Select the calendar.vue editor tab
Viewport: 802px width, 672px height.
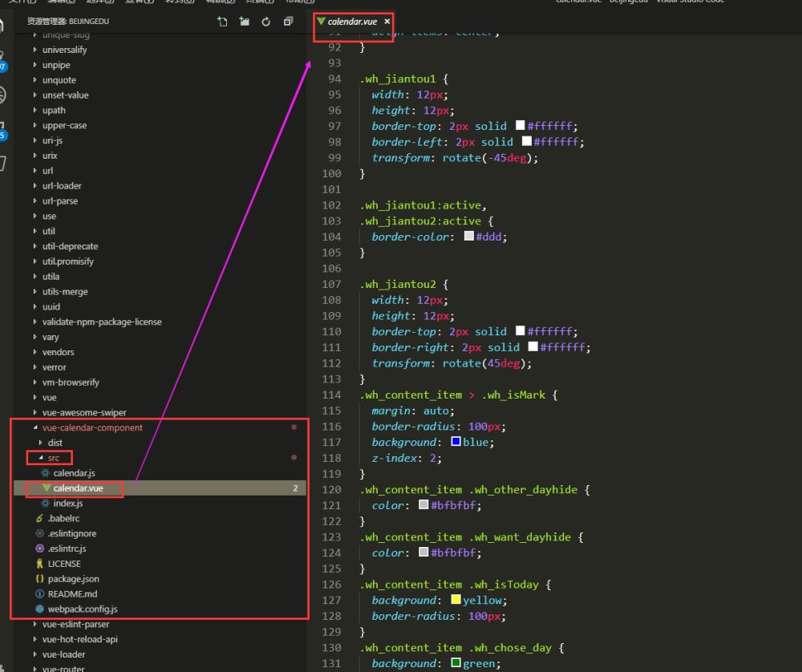pos(352,22)
